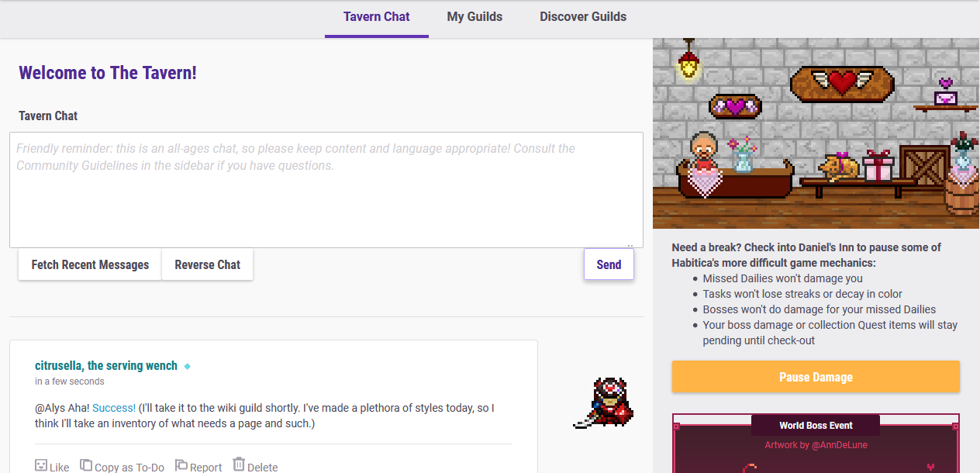This screenshot has width=980, height=473.
Task: Click the World Boss Event banner title
Action: click(x=816, y=425)
